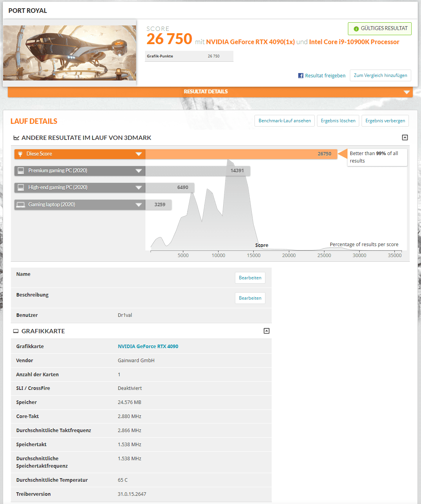
Task: Click the 6490 High-end gaming PC score bar
Action: (x=170, y=188)
